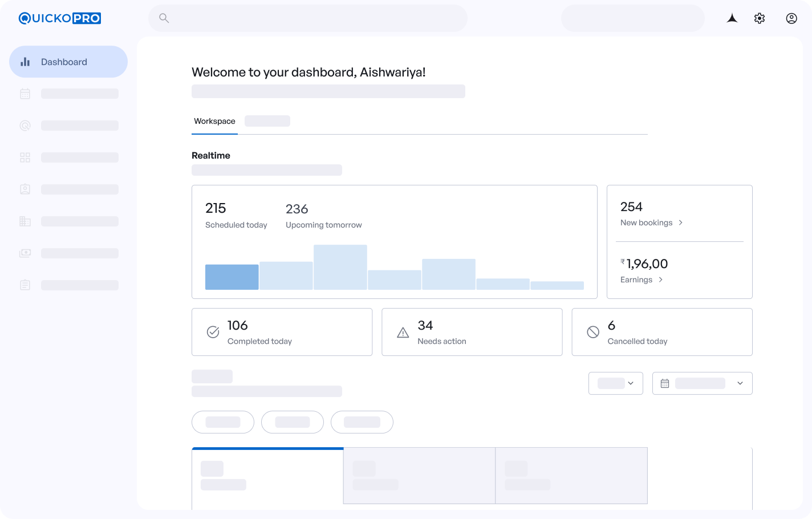
Task: Open the date range dropdown
Action: coord(703,383)
